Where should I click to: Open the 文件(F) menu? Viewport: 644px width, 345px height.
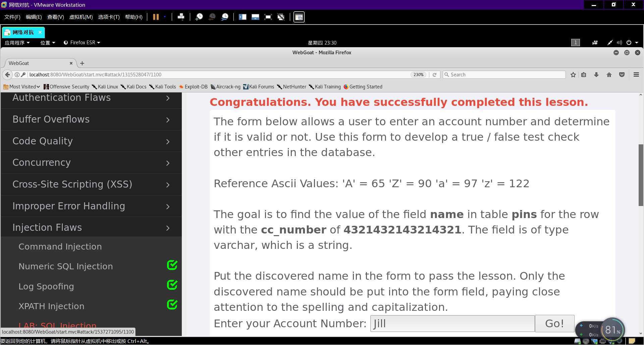point(12,17)
